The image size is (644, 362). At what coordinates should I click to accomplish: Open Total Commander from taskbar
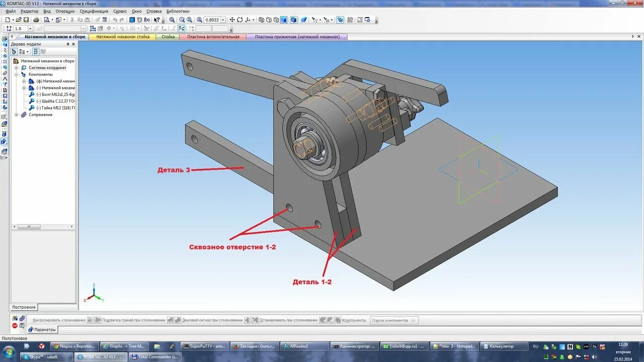(154, 356)
